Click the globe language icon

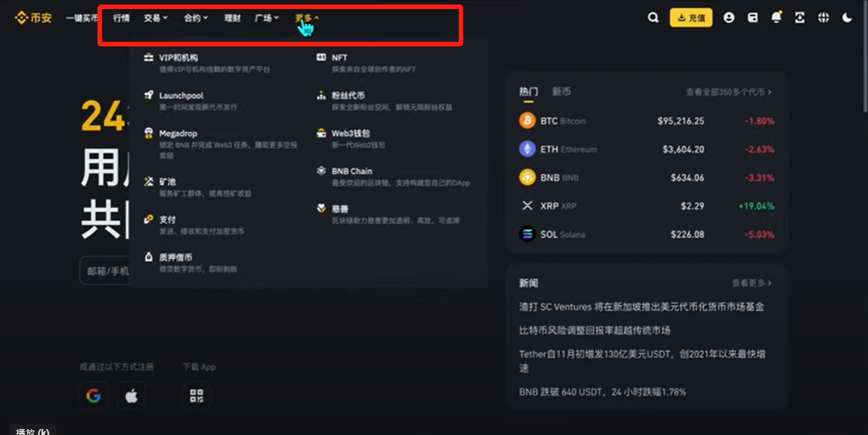coord(824,18)
